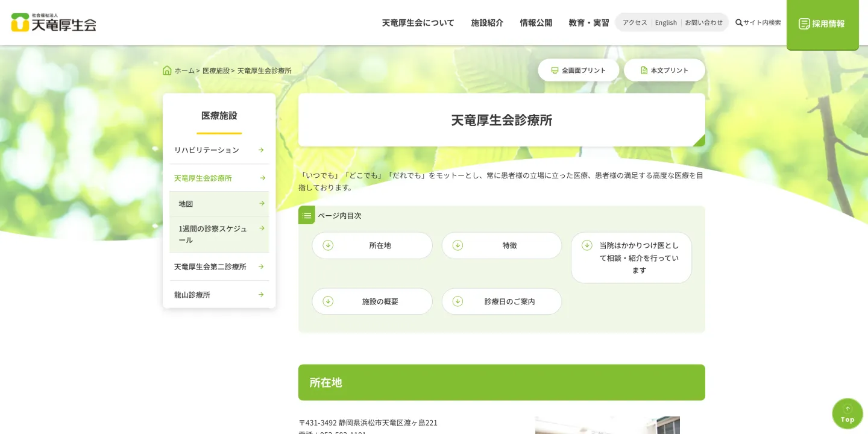
Task: Click the down-arrow circle icon next to 施設の概要
Action: coord(328,301)
